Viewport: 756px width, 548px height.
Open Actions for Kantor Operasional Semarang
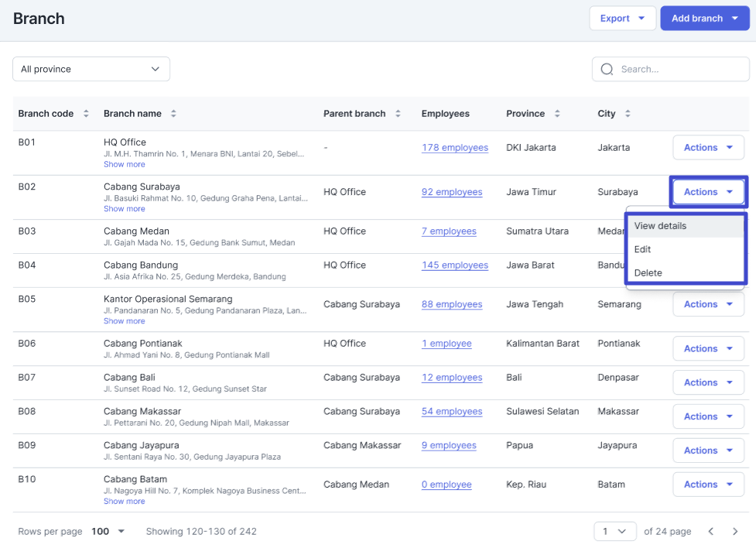coord(708,304)
